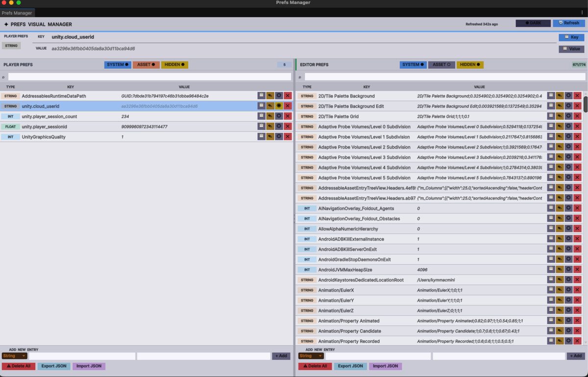Open the String type dropdown under Player Prefs
The width and height of the screenshot is (588, 377).
(14, 356)
